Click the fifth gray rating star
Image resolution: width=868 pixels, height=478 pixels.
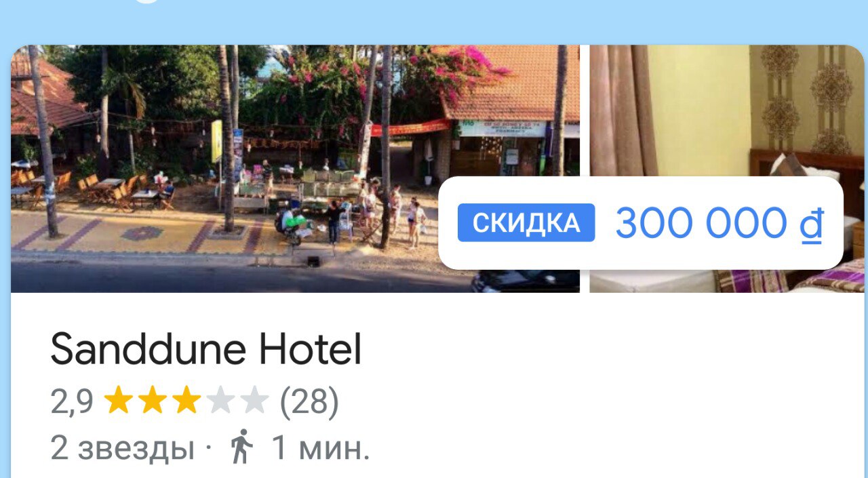click(x=255, y=401)
